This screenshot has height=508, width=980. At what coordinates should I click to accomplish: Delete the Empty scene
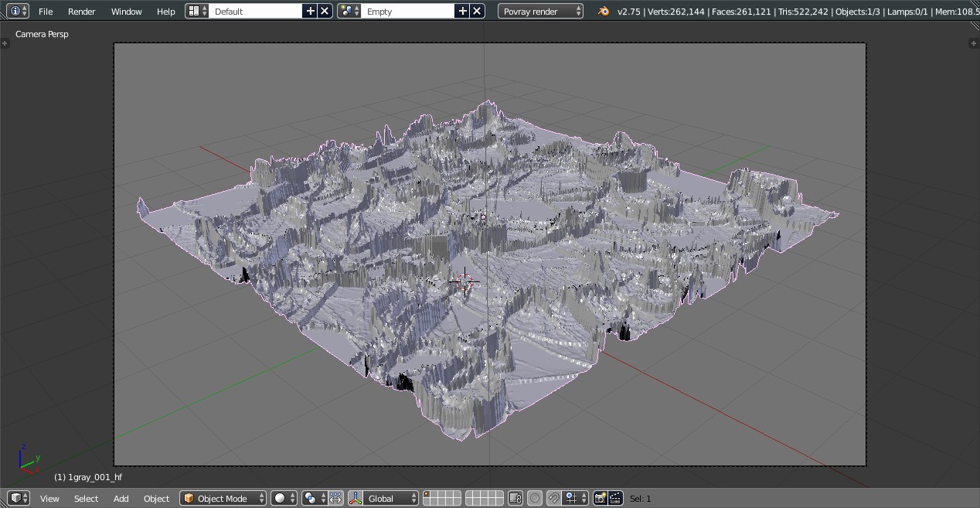click(x=477, y=11)
